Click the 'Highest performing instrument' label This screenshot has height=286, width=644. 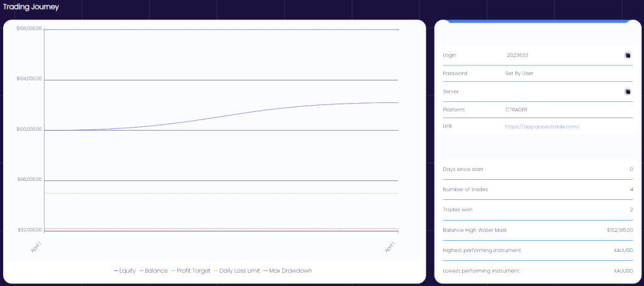[482, 250]
